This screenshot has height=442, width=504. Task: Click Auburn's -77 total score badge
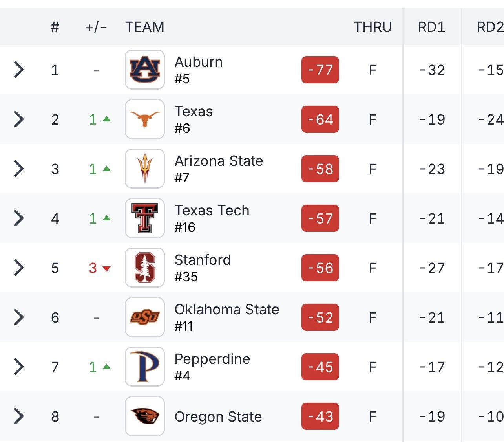click(x=320, y=70)
